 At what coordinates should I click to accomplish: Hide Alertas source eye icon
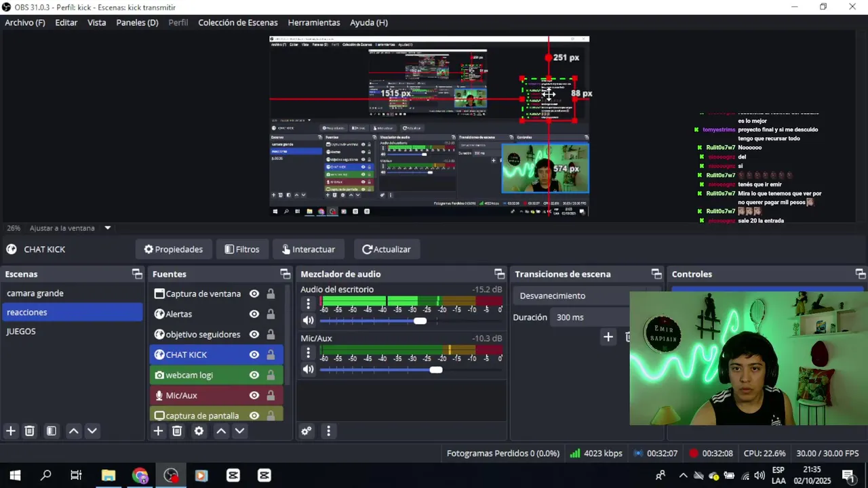tap(254, 314)
